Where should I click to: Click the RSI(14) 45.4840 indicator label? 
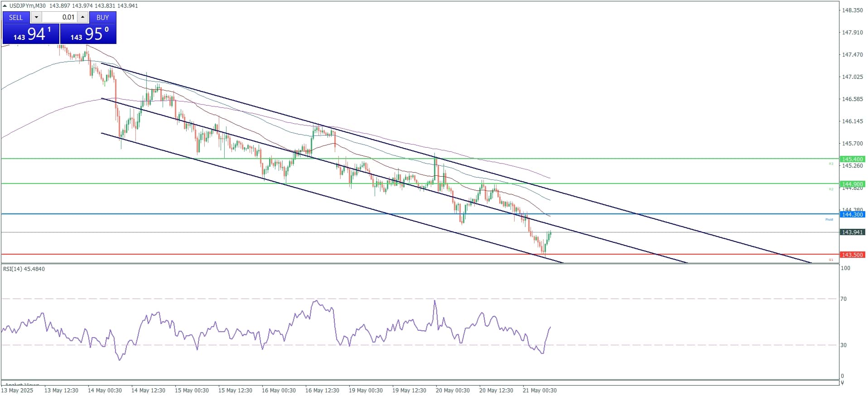point(24,269)
